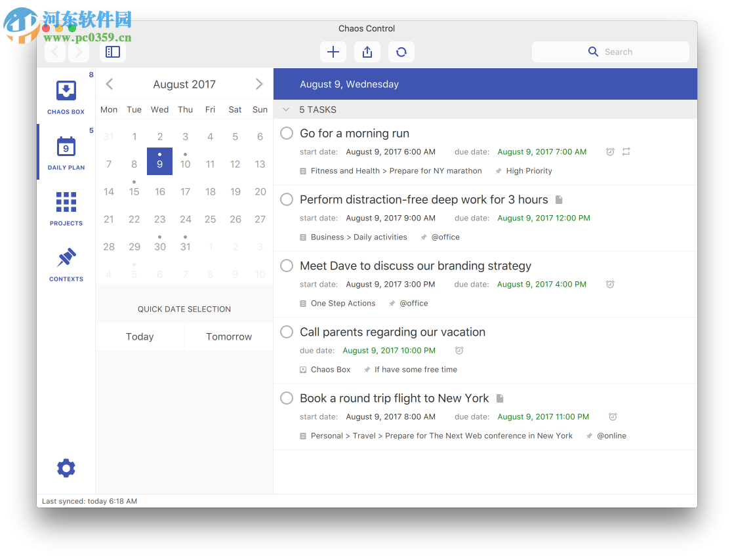Open settings via the gear icon
The height and width of the screenshot is (560, 734).
pos(66,468)
